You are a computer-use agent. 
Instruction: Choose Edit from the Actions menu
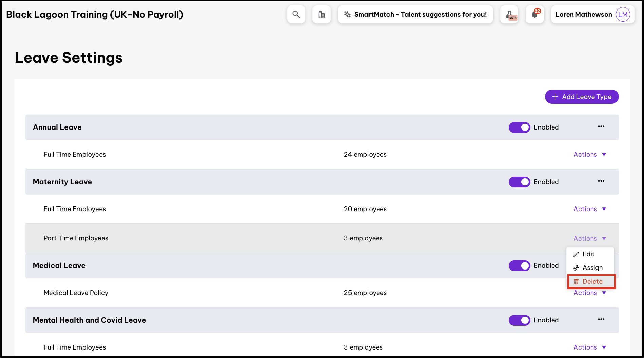coord(588,254)
